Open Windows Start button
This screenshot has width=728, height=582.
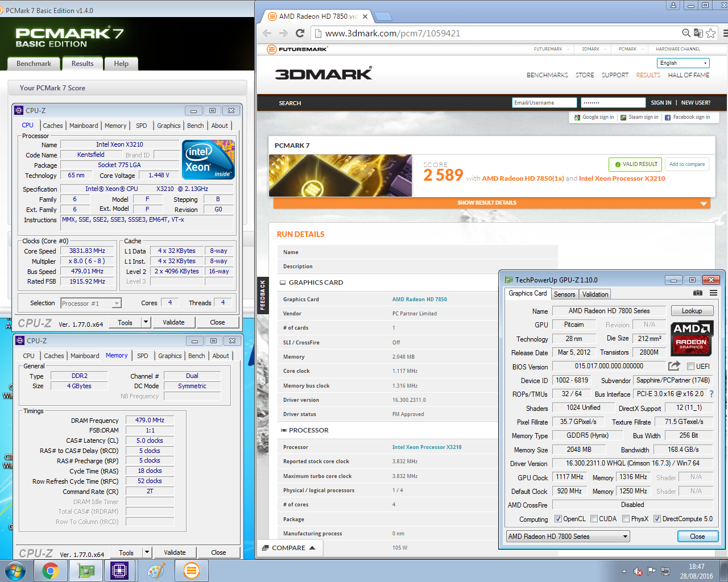(15, 571)
